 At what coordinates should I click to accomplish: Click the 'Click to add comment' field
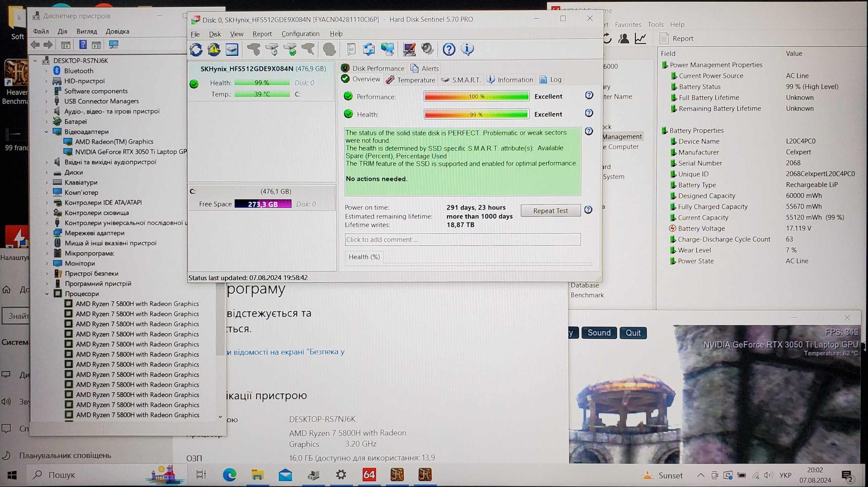click(462, 240)
